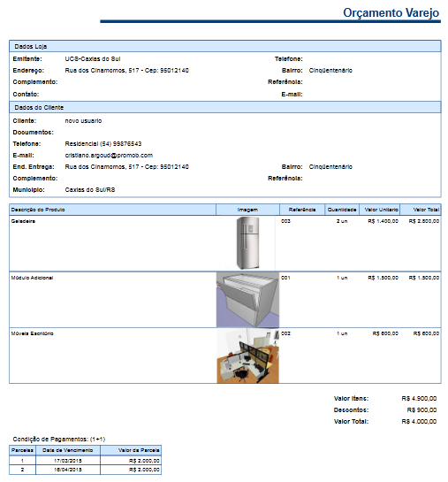This screenshot has width=448, height=482.
Task: Click the quantity 2 un for Geladeira
Action: (342, 221)
